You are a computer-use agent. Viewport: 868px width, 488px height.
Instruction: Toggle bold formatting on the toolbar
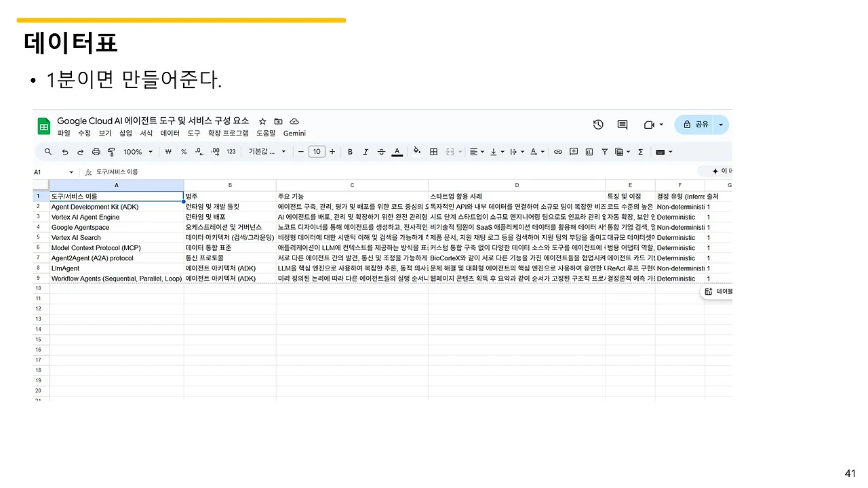tap(350, 152)
